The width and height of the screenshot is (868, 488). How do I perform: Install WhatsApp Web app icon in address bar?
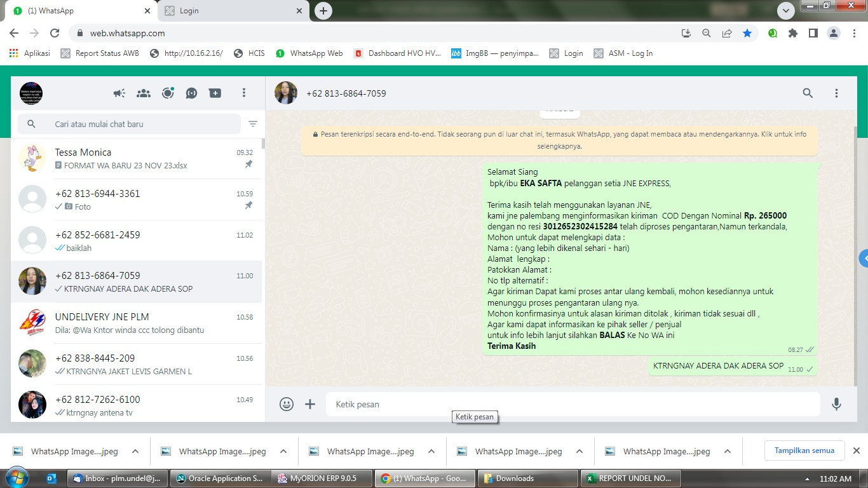pos(686,33)
